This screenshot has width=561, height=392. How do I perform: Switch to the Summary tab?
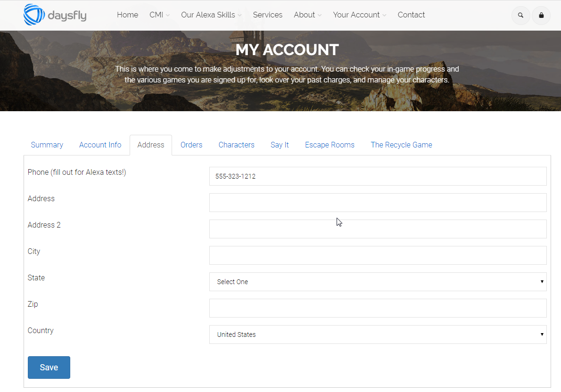47,145
